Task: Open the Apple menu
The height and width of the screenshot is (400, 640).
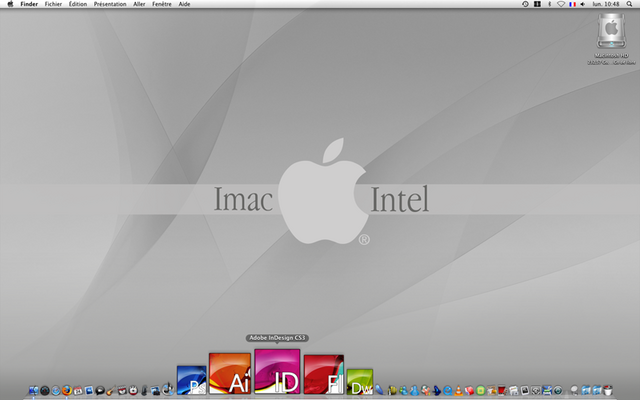Action: [11, 4]
